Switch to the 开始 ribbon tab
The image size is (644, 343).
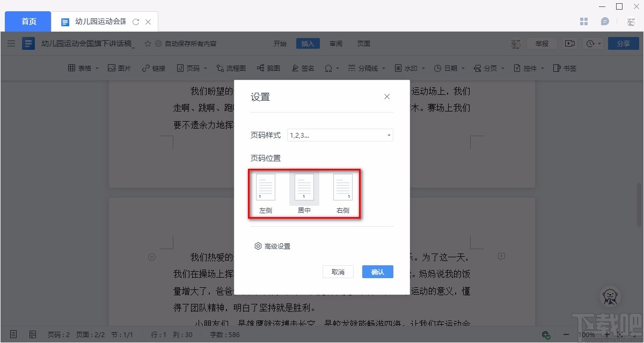(280, 43)
